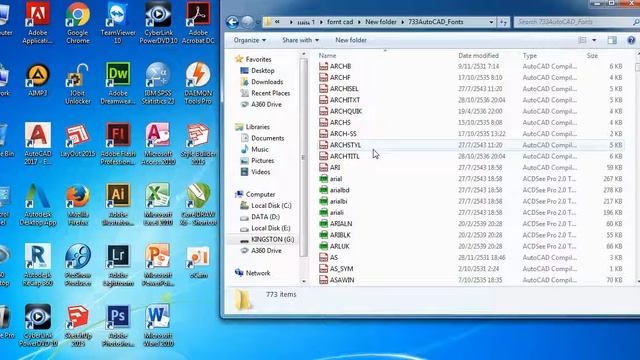Open Autodesk ReCap 360 icon
Viewport: 640px width, 360px height.
(38, 265)
